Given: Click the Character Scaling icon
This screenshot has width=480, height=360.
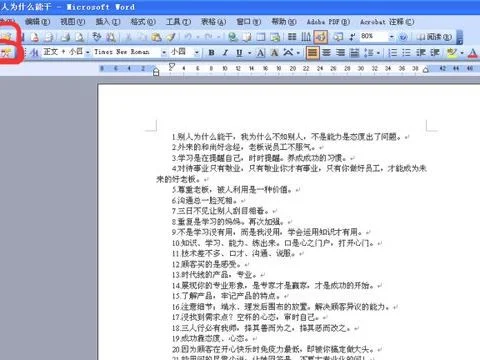Looking at the screenshot, I should pyautogui.click(x=288, y=52).
